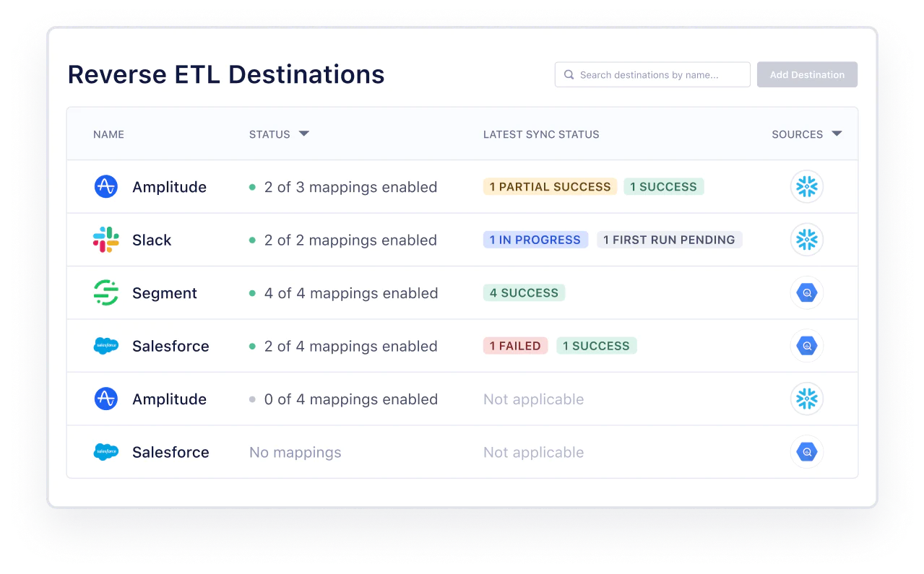Expand the Sources column filter
Screen dimensions: 924x574
pyautogui.click(x=837, y=134)
